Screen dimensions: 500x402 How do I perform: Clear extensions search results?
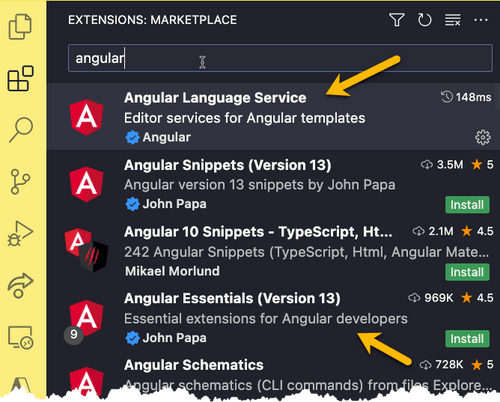point(453,20)
